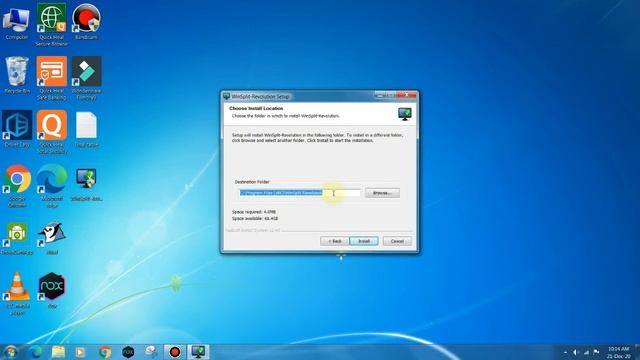Open Nox from the taskbar
This screenshot has height=360, width=640.
128,352
